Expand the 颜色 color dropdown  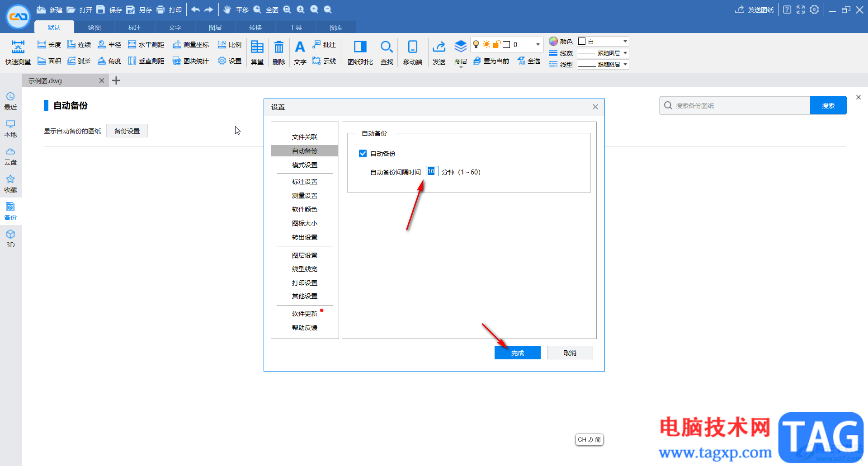click(x=625, y=41)
